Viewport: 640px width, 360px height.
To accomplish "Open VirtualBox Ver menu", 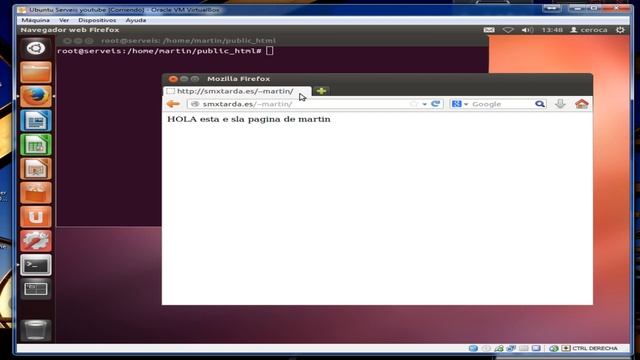I will [64, 20].
